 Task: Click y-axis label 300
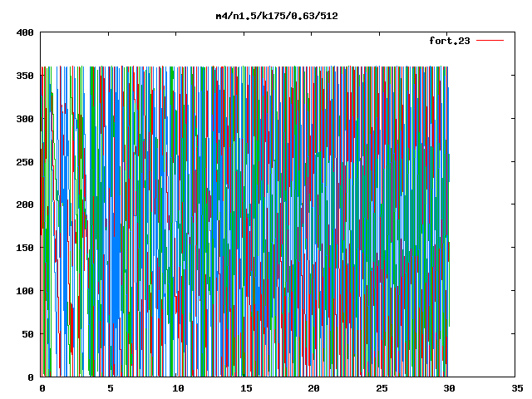25,119
